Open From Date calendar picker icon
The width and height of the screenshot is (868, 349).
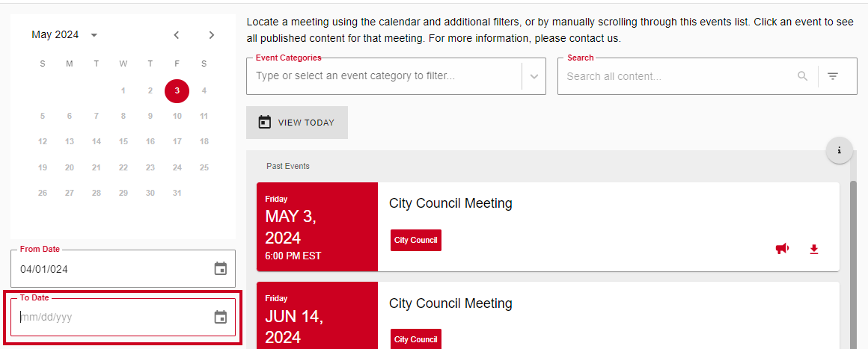pyautogui.click(x=221, y=269)
